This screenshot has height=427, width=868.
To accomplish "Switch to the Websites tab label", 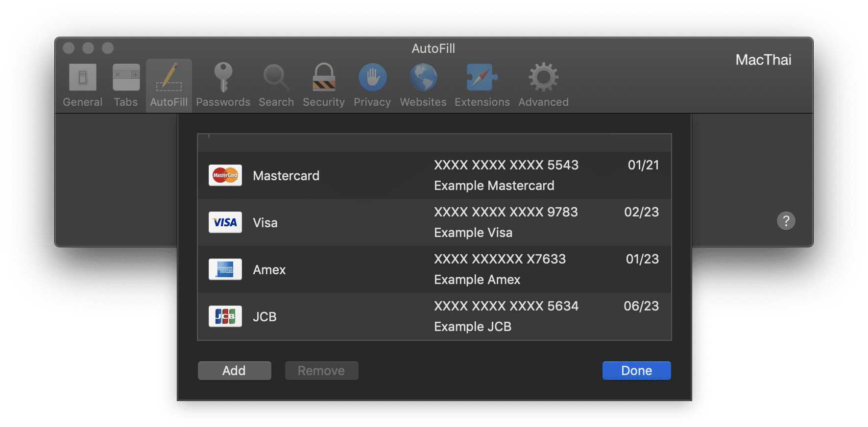I will [423, 102].
